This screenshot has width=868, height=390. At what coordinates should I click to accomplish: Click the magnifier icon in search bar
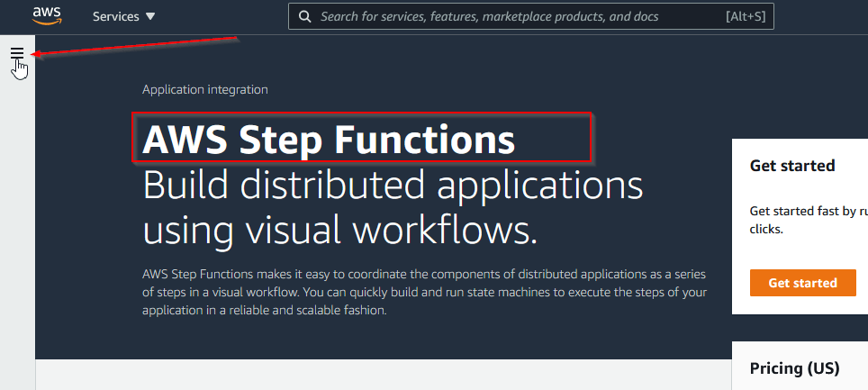pos(305,16)
